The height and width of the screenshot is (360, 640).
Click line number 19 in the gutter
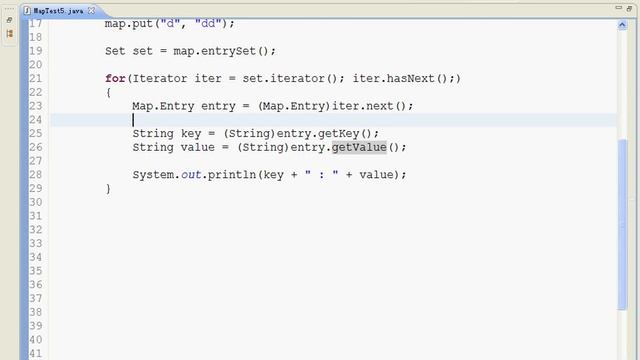(x=36, y=51)
